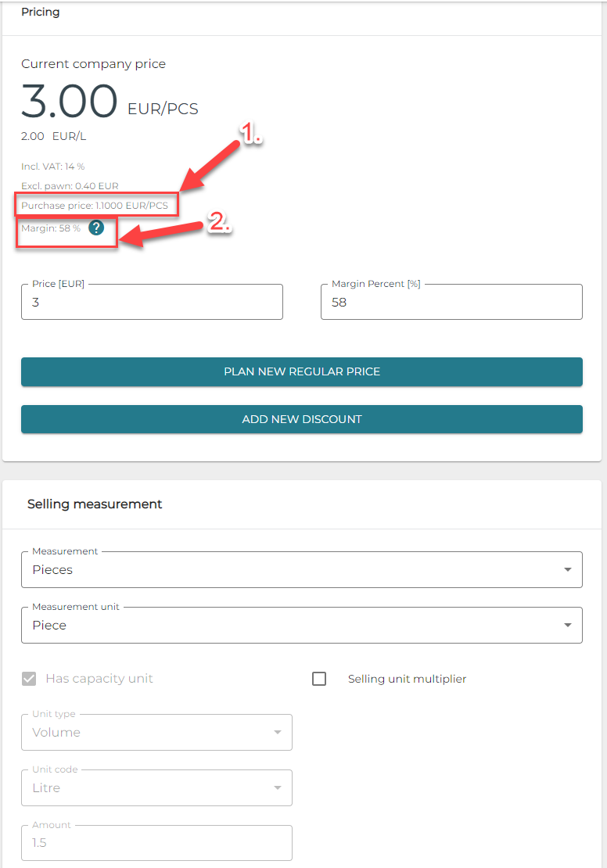Screen dimensions: 607x868
Task: Click the Margin Percent input field
Action: [x=451, y=302]
